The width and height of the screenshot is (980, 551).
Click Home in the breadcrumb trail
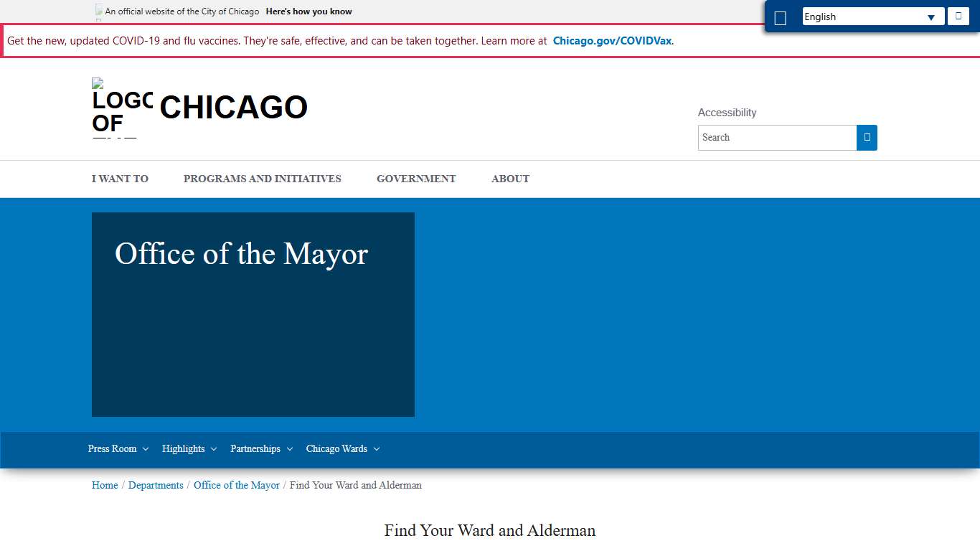105,485
